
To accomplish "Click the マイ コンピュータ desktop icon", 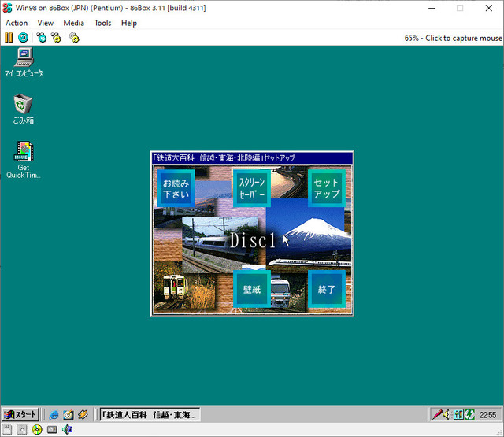I will pos(24,62).
